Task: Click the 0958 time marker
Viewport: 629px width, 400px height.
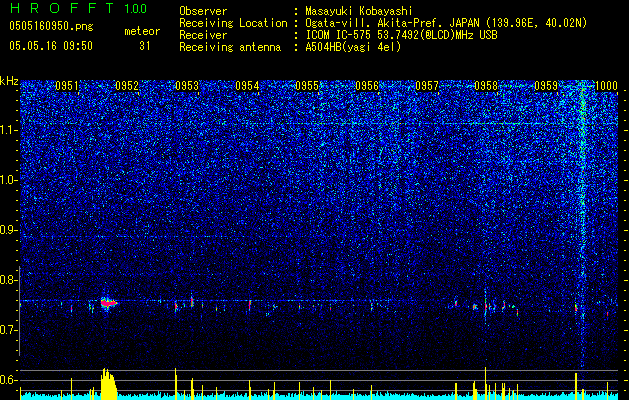Action: 486,86
